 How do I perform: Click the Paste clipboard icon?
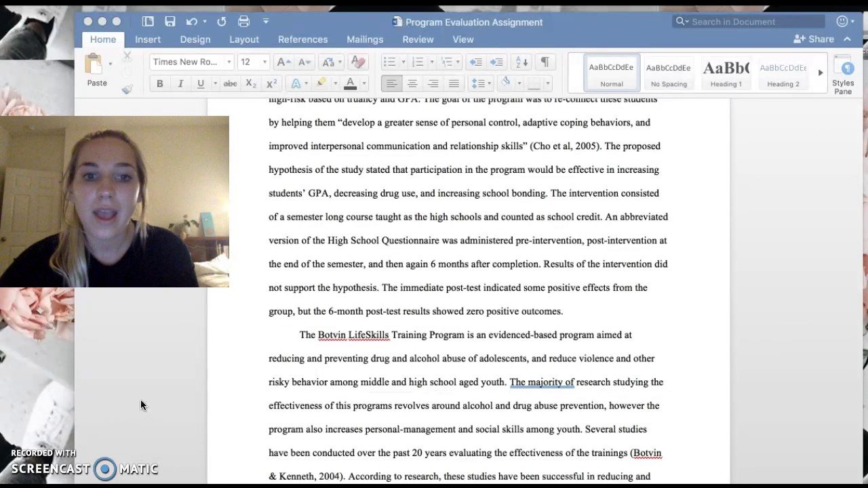94,64
